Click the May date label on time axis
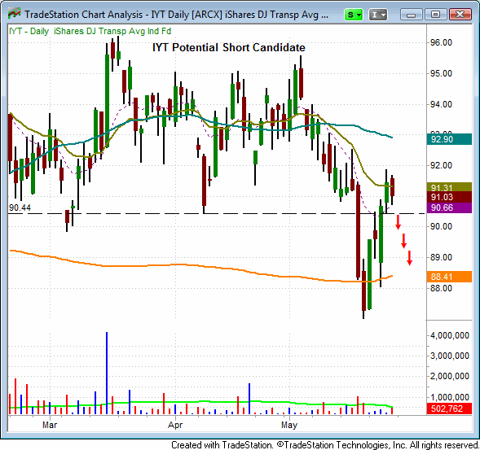The image size is (480, 450). click(289, 425)
